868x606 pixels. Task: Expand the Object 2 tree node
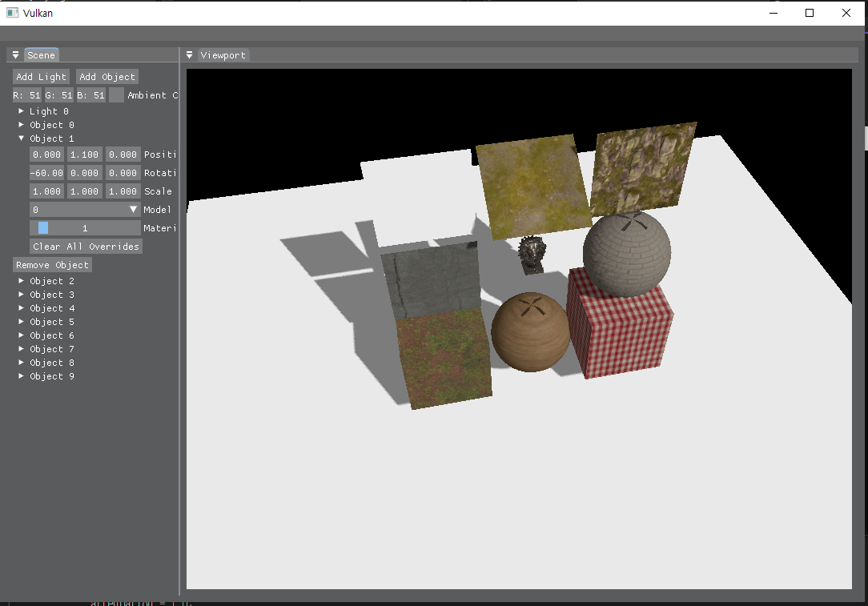(x=22, y=281)
